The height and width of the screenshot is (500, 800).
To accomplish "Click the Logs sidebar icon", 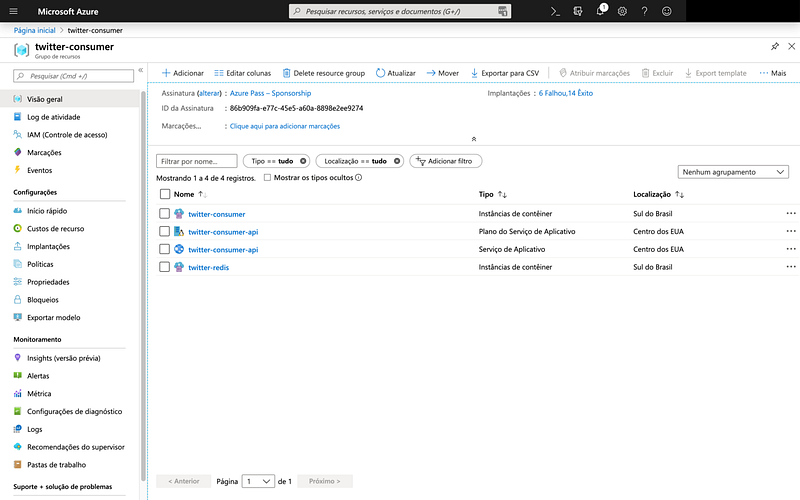I will 17,429.
